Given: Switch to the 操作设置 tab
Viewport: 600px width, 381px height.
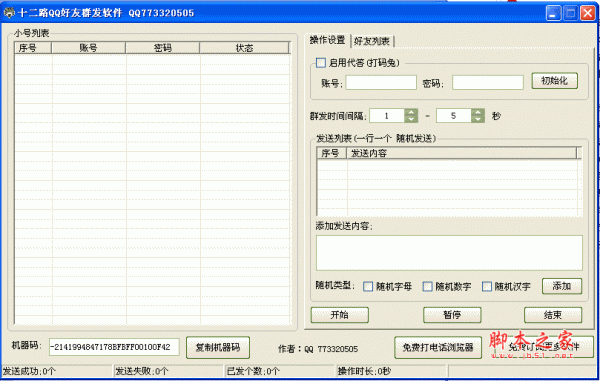Looking at the screenshot, I should (327, 40).
